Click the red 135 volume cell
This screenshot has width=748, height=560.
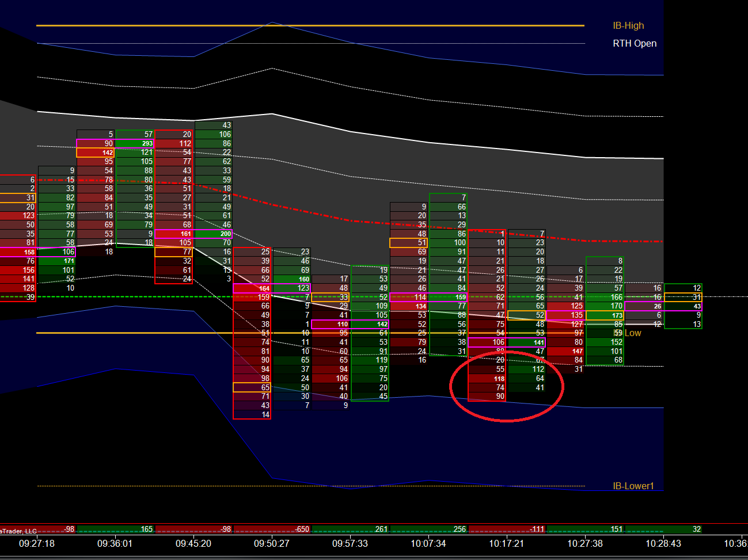tap(565, 315)
